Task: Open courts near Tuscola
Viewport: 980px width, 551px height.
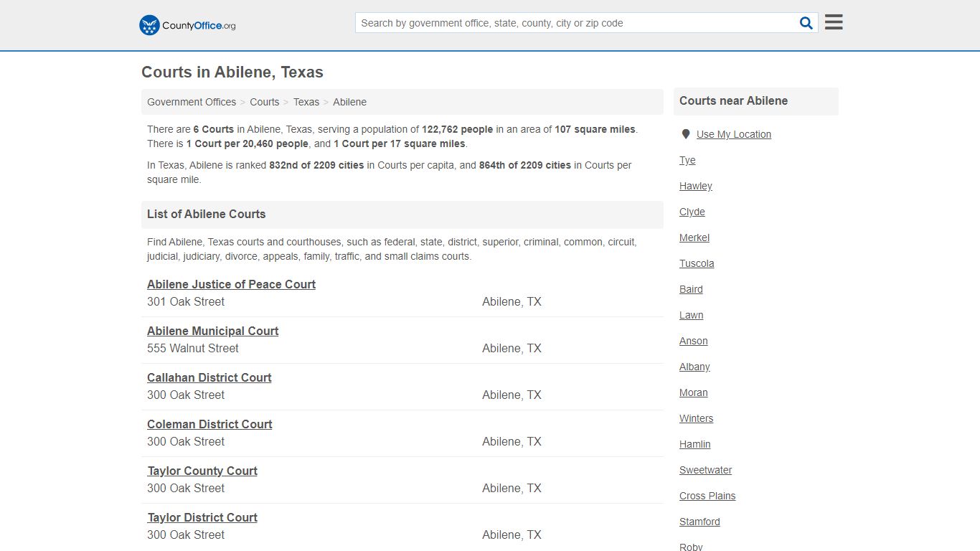Action: tap(697, 263)
